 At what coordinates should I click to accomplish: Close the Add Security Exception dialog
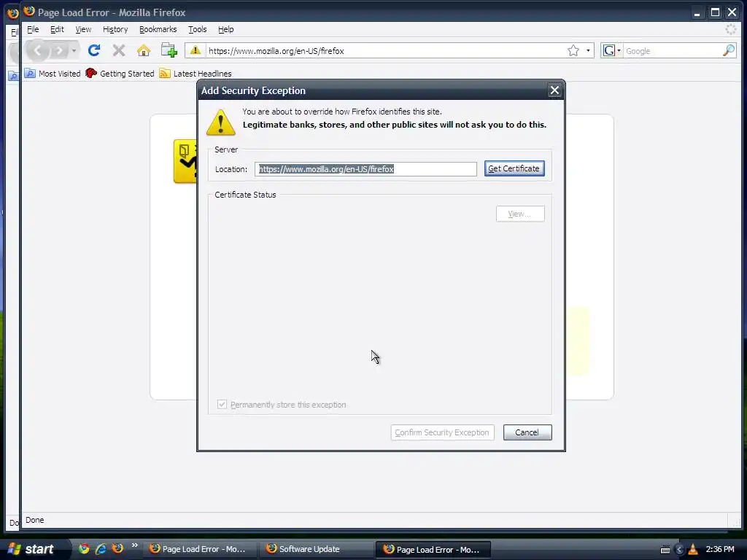(554, 90)
